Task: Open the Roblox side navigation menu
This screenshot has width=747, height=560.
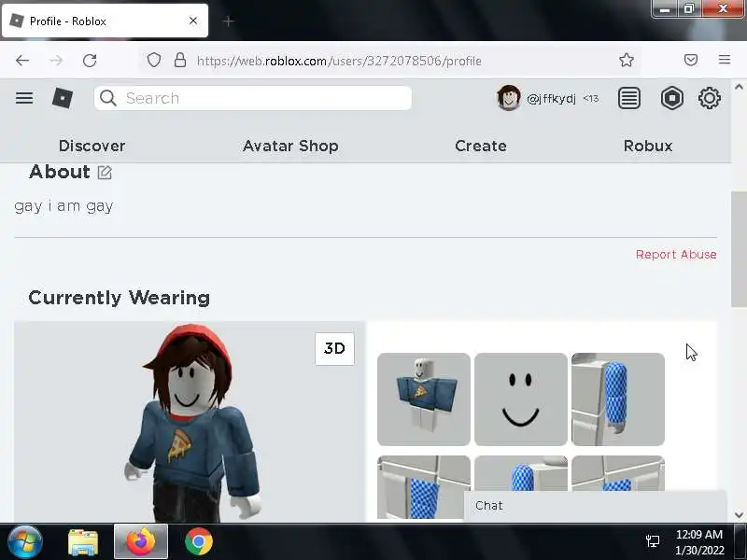Action: tap(24, 98)
